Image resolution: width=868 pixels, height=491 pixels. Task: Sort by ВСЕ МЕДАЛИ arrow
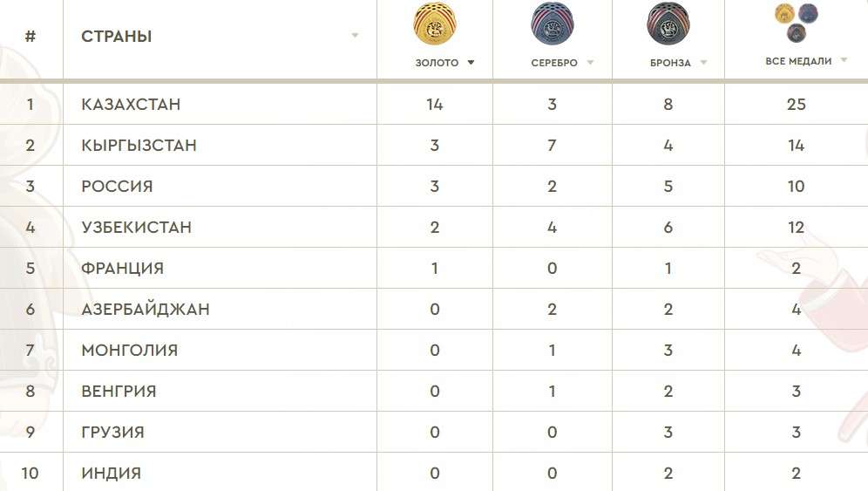844,60
